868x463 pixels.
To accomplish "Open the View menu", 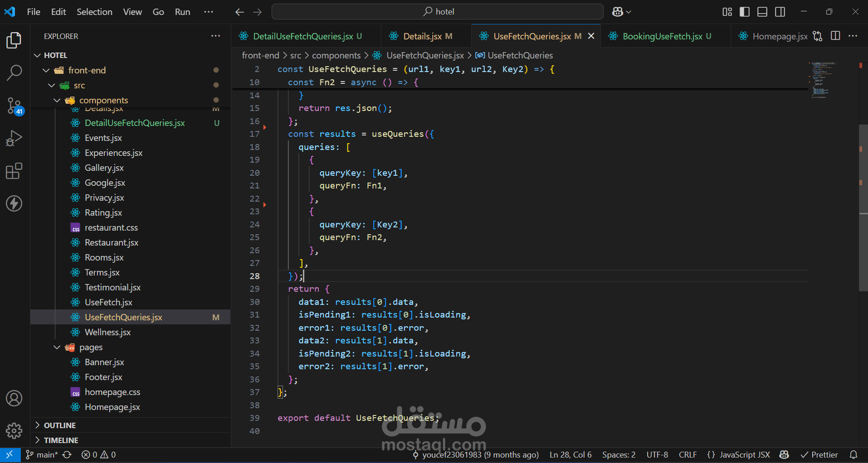I will tap(132, 12).
